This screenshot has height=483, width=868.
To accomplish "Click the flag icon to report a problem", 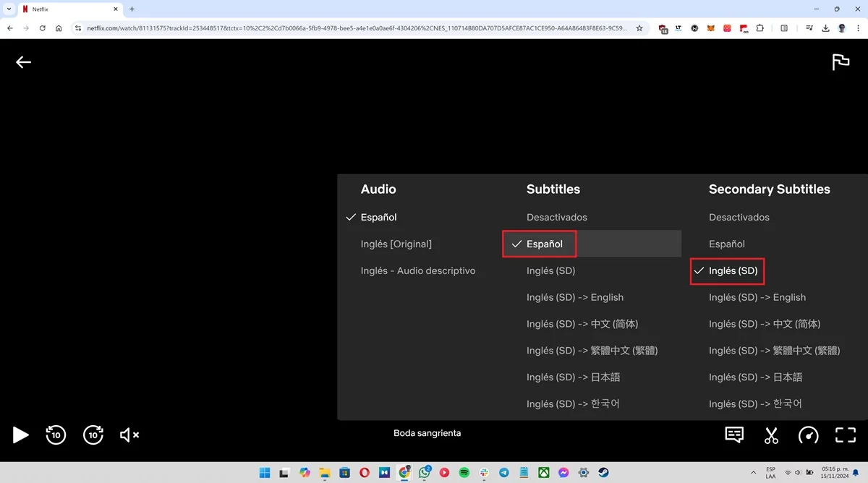I will [x=841, y=62].
